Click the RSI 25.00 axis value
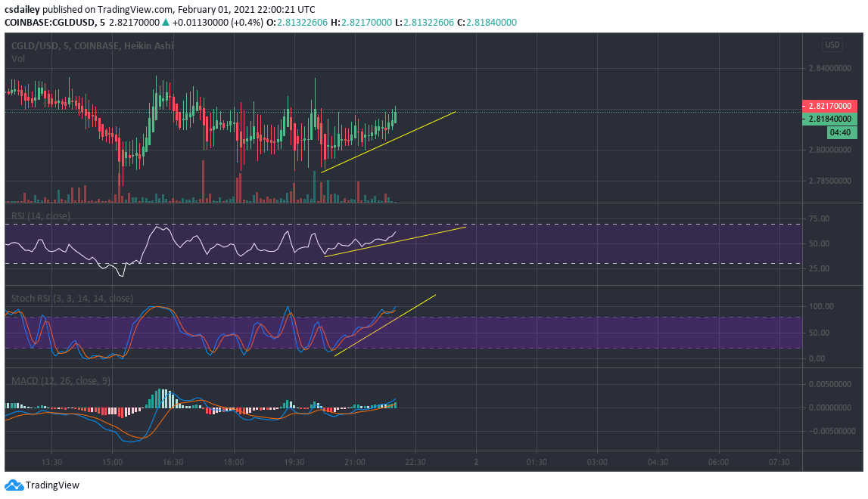Screen dimensions: 868x499 point(819,269)
